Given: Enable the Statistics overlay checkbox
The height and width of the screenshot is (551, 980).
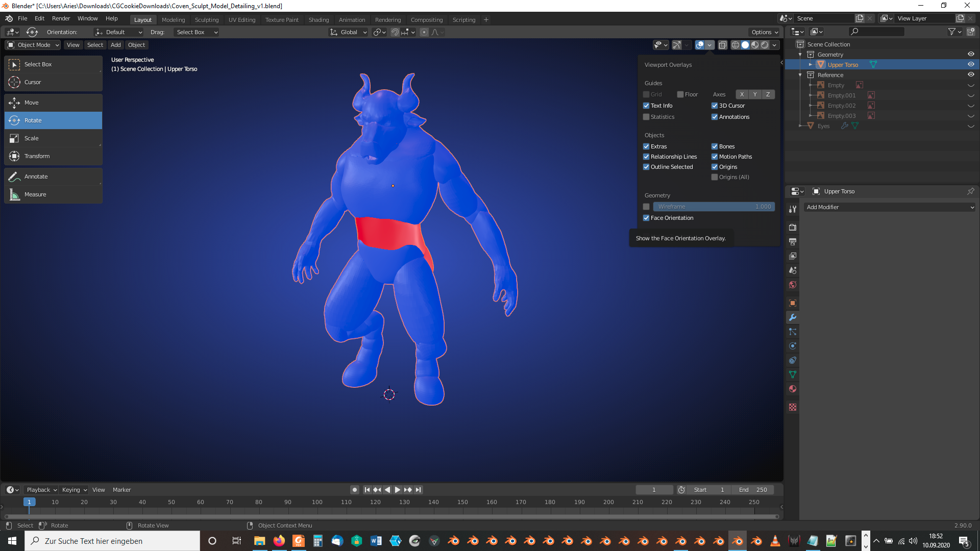Looking at the screenshot, I should (646, 117).
